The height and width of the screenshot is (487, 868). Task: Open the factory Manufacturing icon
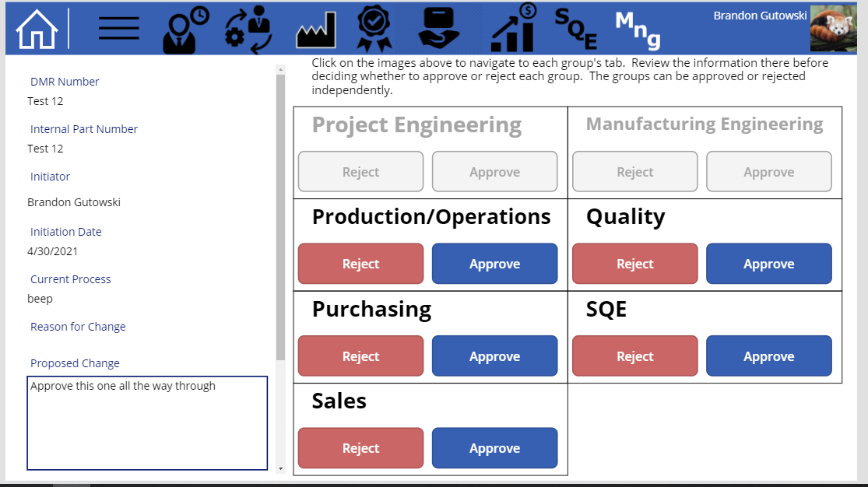pyautogui.click(x=313, y=27)
